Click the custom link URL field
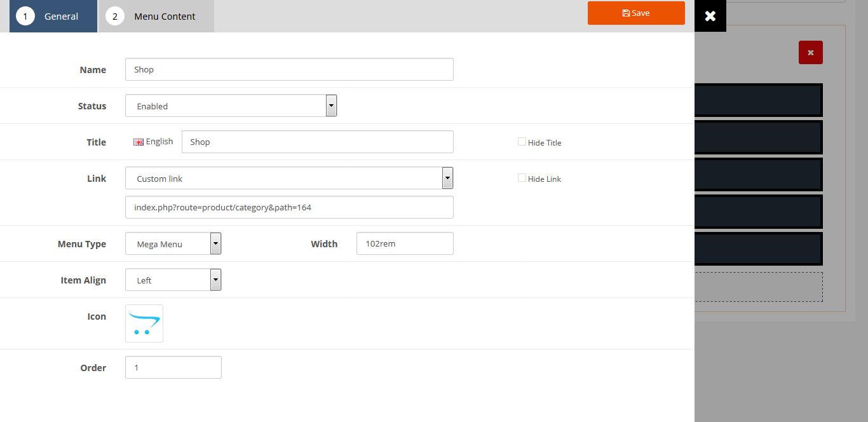 pyautogui.click(x=289, y=207)
